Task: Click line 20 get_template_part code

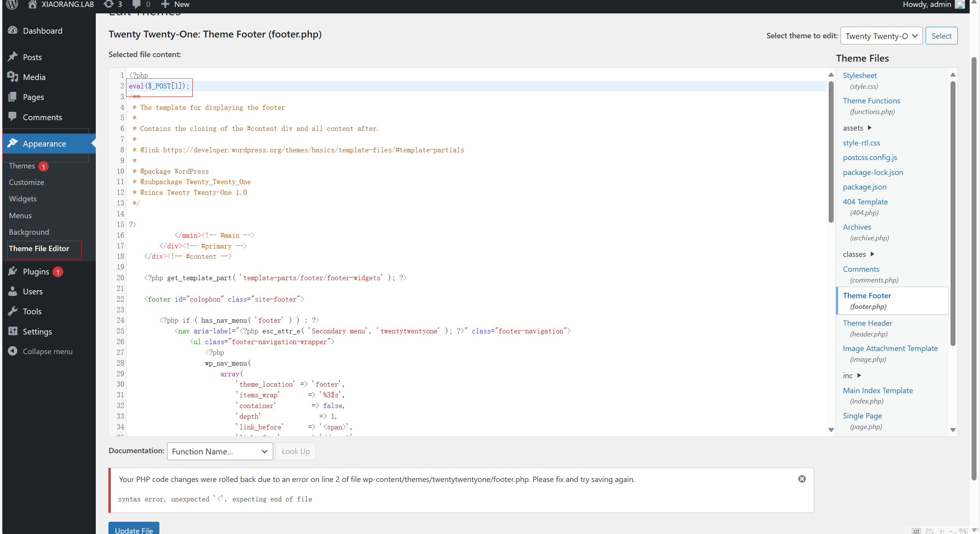Action: [275, 278]
